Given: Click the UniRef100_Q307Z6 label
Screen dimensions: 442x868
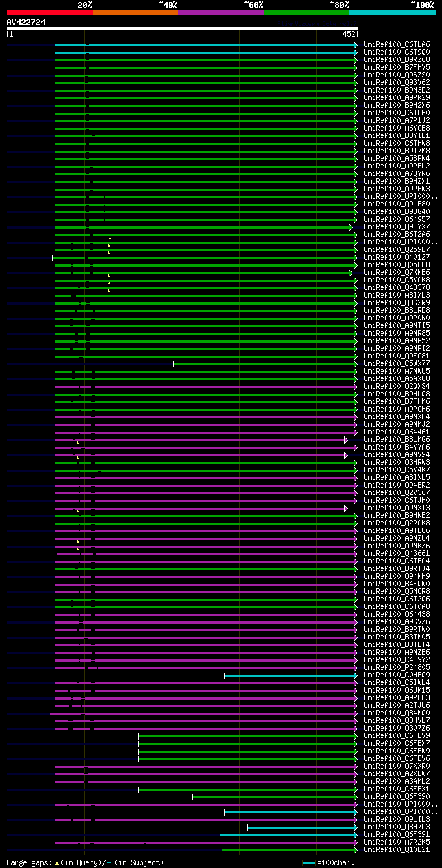Looking at the screenshot, I should 396,728.
